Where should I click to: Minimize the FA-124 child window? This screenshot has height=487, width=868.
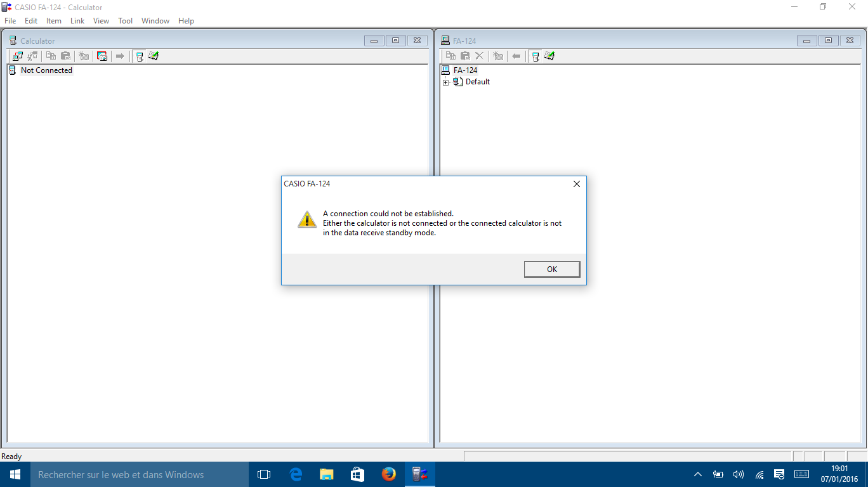click(x=806, y=41)
